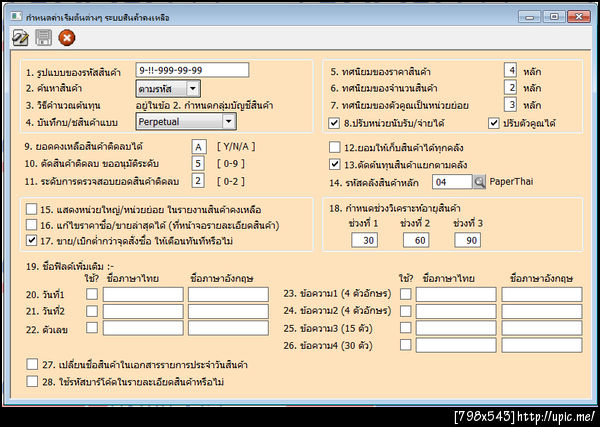Click English name field for 21. วันที่2
This screenshot has height=427, width=600.
(x=228, y=311)
